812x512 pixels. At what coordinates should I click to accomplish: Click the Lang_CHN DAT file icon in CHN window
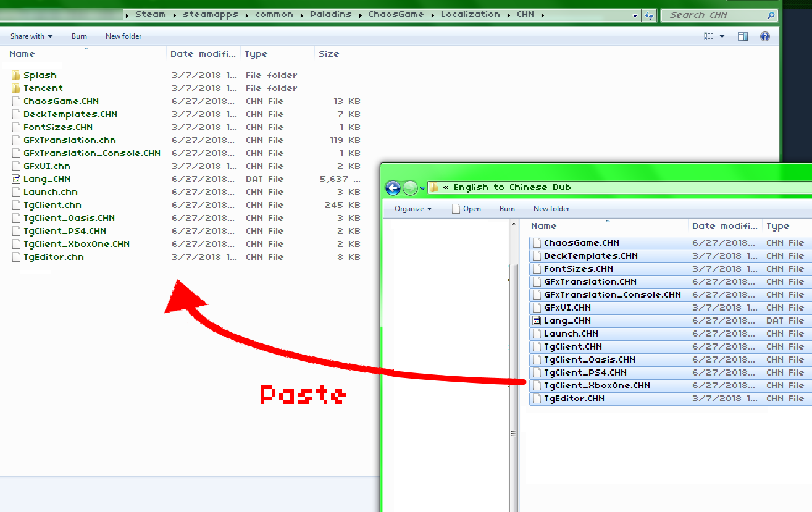point(16,179)
